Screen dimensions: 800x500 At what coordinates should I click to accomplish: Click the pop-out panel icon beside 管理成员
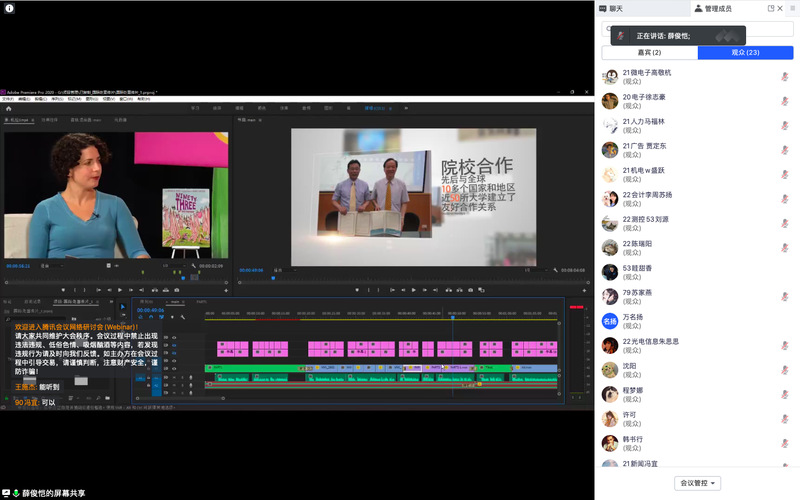pyautogui.click(x=771, y=8)
